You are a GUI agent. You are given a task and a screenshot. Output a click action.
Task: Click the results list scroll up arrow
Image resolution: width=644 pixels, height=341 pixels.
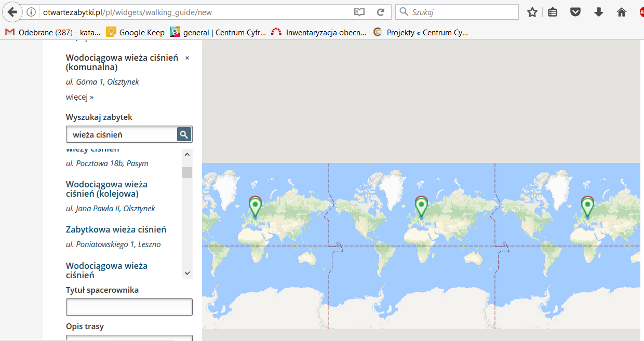pyautogui.click(x=187, y=155)
